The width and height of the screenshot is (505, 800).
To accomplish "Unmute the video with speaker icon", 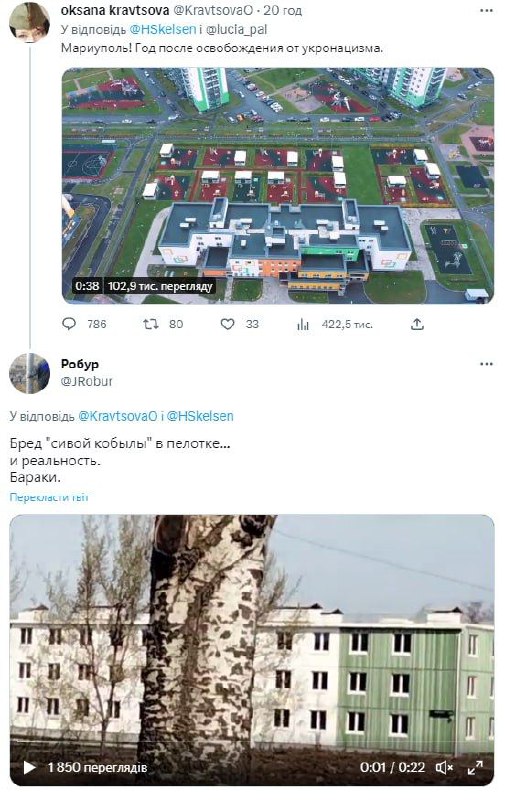I will click(x=445, y=767).
